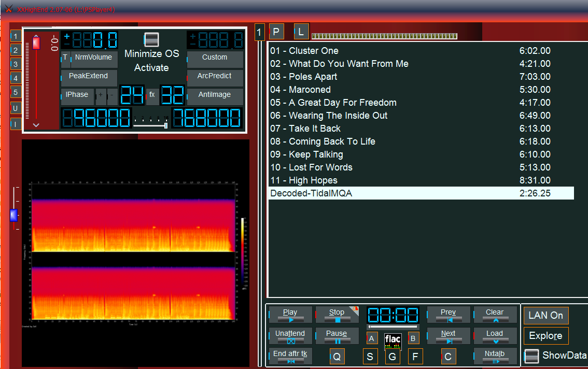Click the C button in the transport panel
The image size is (588, 369).
point(448,356)
